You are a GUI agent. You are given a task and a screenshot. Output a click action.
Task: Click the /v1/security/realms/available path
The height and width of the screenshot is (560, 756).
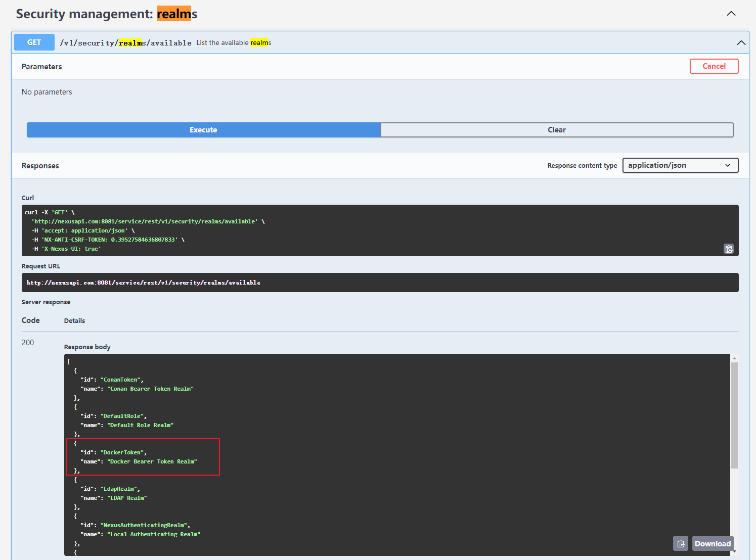click(x=125, y=43)
